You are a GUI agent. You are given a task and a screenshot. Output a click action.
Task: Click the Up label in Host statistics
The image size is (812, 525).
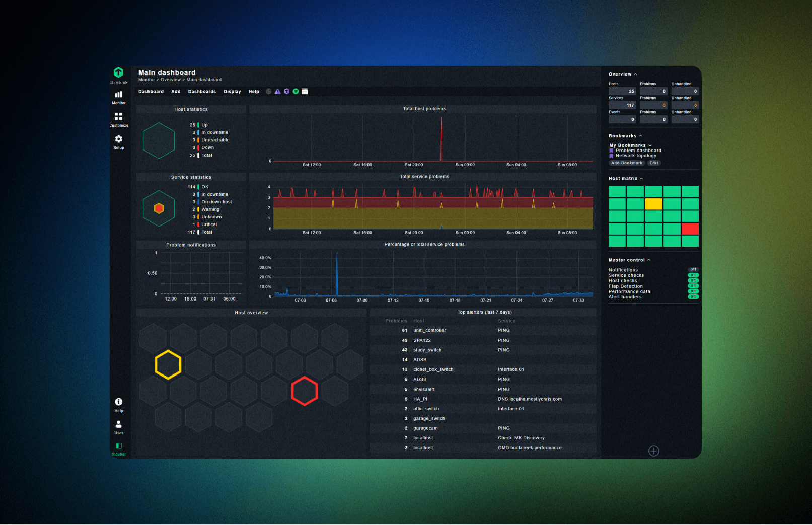pos(204,125)
